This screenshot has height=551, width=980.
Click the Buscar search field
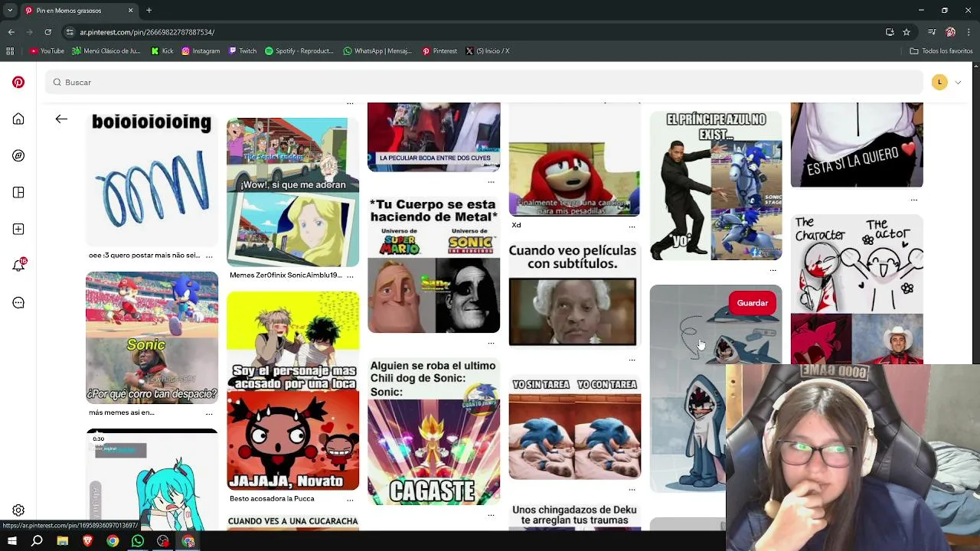coord(484,82)
